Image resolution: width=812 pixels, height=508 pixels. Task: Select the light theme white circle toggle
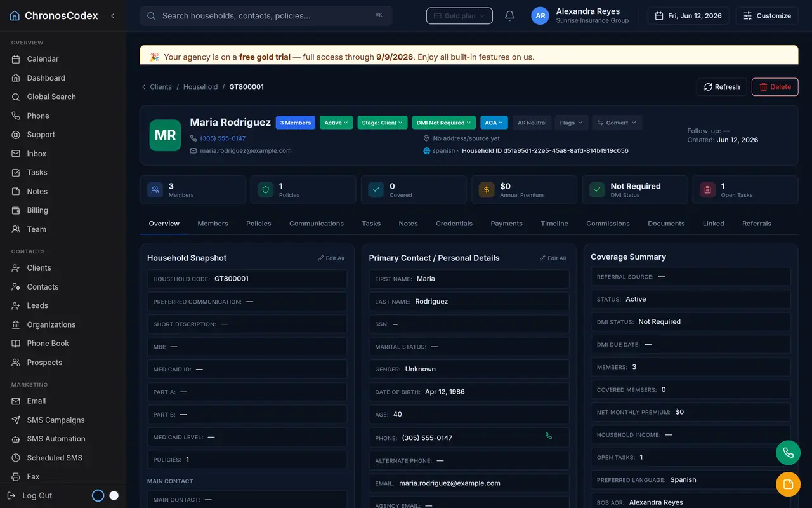click(114, 495)
